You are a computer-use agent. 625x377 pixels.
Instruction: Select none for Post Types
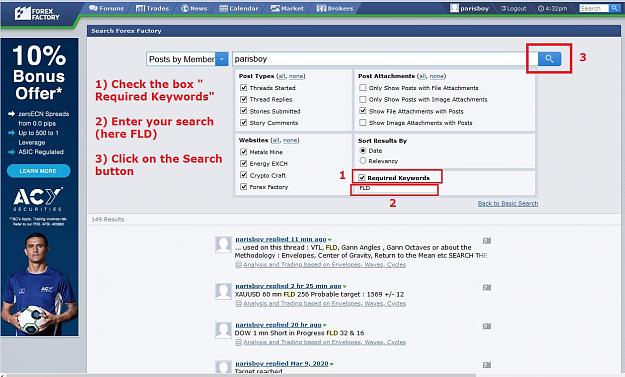(x=296, y=76)
